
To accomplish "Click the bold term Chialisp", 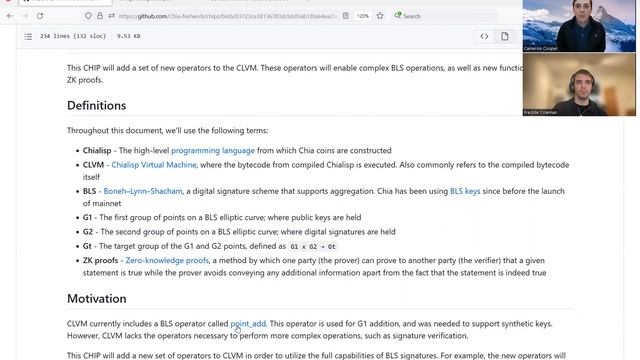I will click(97, 151).
